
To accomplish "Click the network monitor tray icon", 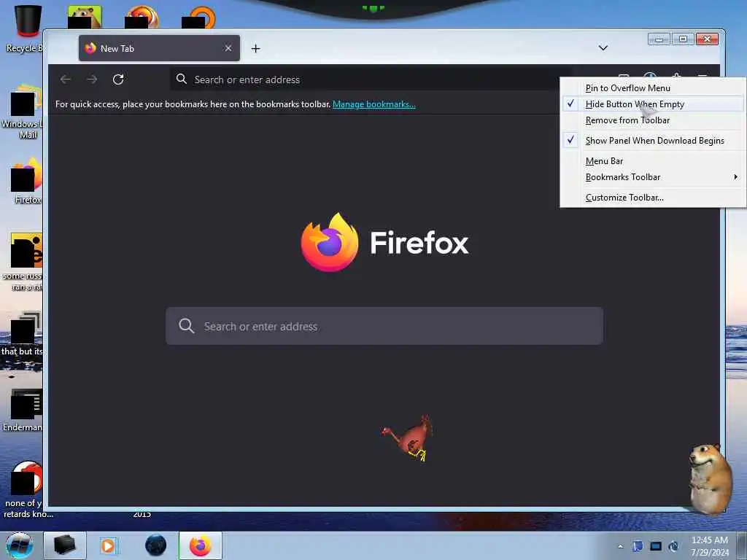I will point(656,546).
